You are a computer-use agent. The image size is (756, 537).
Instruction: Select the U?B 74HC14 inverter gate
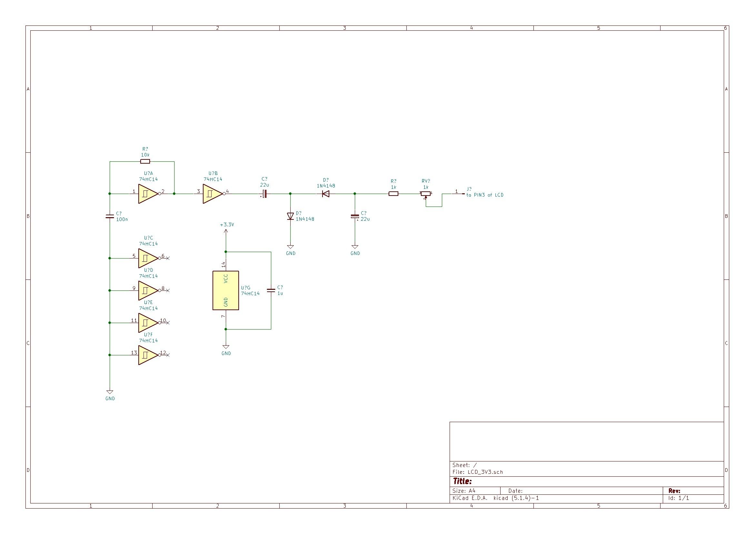click(x=212, y=194)
